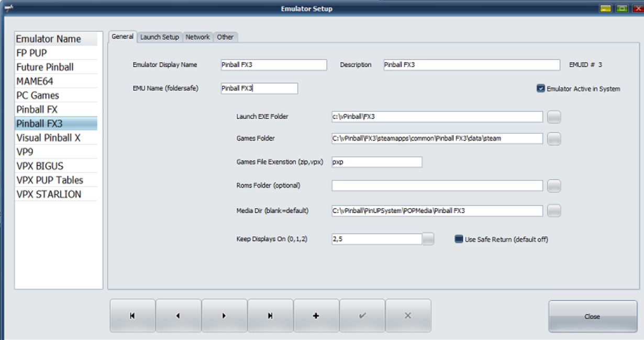
Task: Browse for the Games Folder
Action: click(554, 139)
